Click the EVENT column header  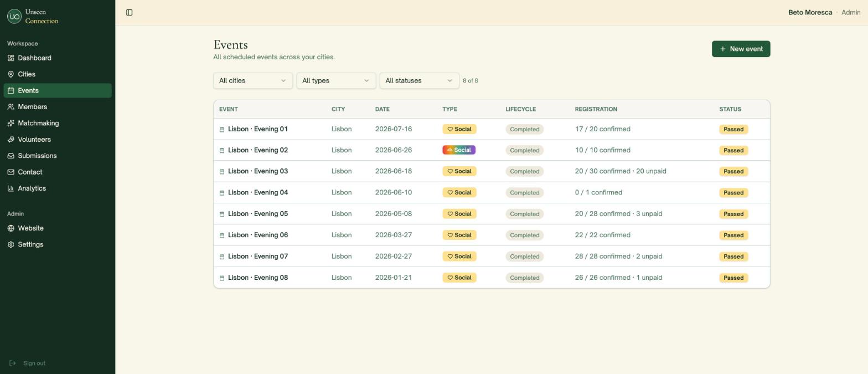tap(228, 109)
